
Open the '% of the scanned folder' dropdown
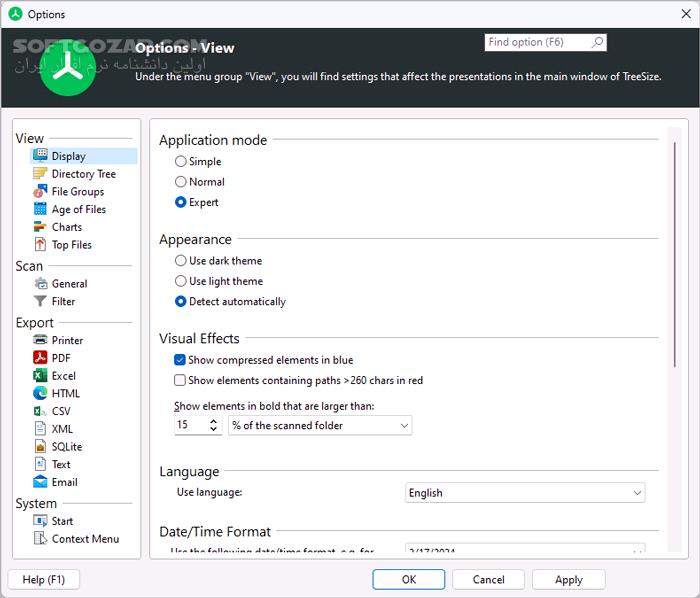(320, 425)
